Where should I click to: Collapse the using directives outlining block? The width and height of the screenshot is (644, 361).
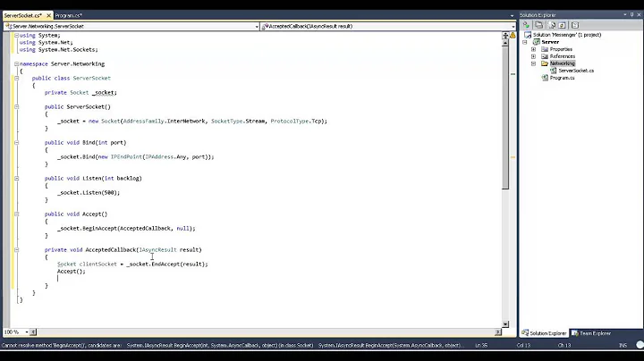coord(16,35)
